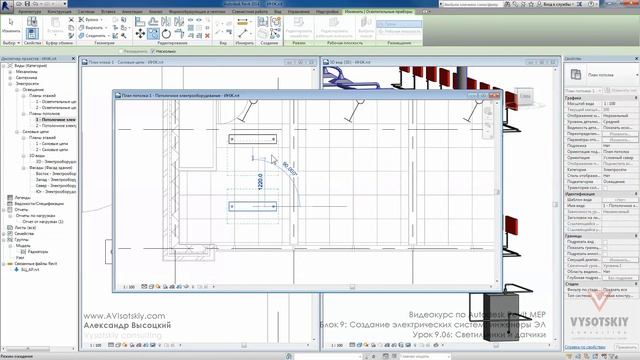Image resolution: width=640 pixels, height=360 pixels.
Task: Open the Вставка ribbon tab
Action: [108, 12]
